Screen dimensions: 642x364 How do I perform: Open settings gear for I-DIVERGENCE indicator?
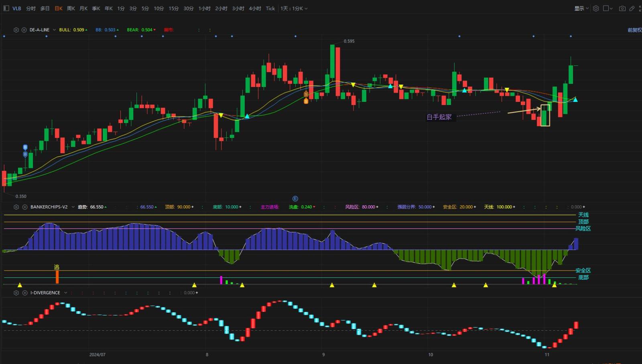click(16, 293)
